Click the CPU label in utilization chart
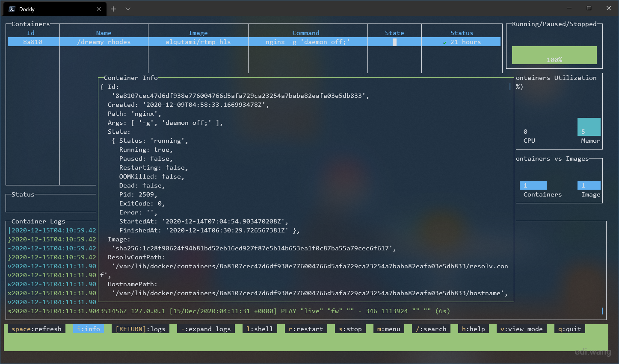Image resolution: width=619 pixels, height=364 pixels. (529, 141)
